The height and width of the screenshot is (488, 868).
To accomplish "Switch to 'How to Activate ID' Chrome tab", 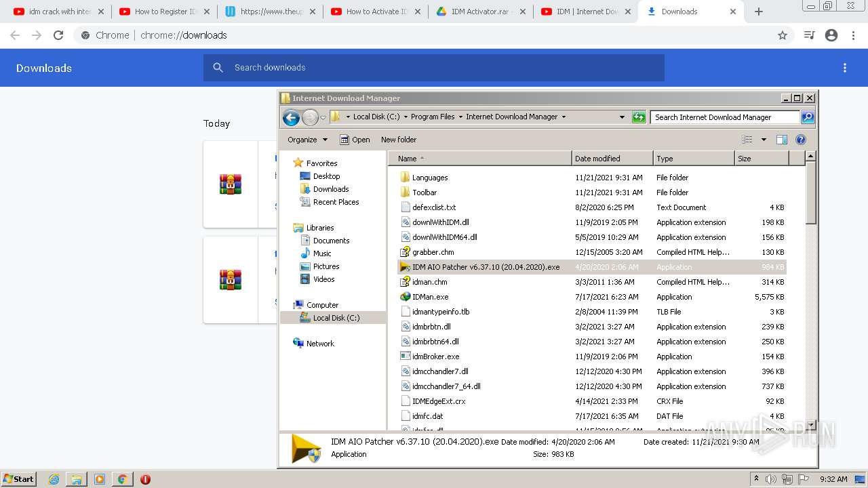I will pos(376,12).
